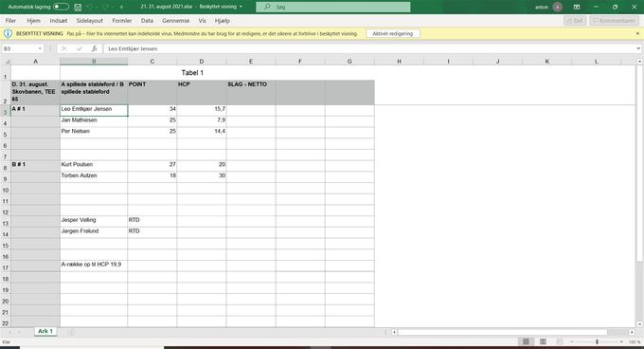Screen dimensions: 644x349
Task: Click the SLAG - NETTO header cell
Action: 251,93
